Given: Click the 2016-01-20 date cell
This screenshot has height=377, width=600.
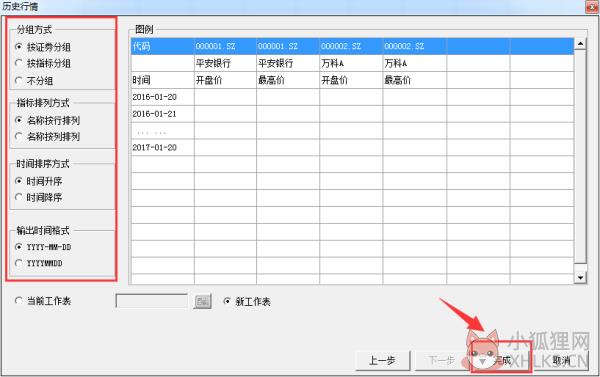Looking at the screenshot, I should click(163, 97).
